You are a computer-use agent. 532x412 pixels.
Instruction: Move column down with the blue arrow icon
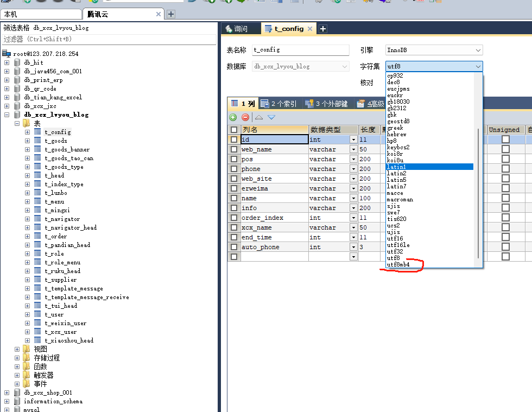point(271,117)
